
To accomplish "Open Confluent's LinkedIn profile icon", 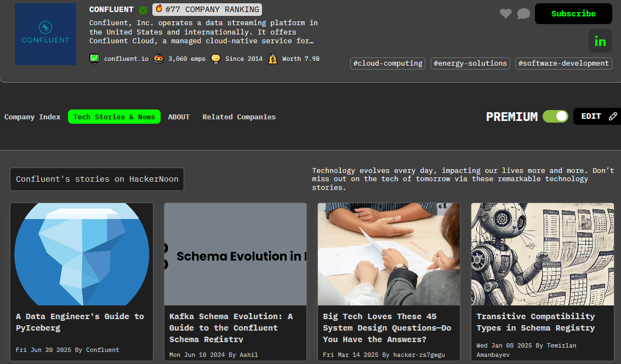I will (600, 41).
